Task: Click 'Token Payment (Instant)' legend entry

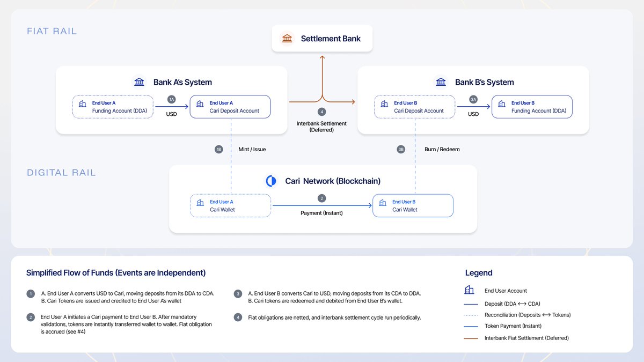Action: (x=513, y=326)
